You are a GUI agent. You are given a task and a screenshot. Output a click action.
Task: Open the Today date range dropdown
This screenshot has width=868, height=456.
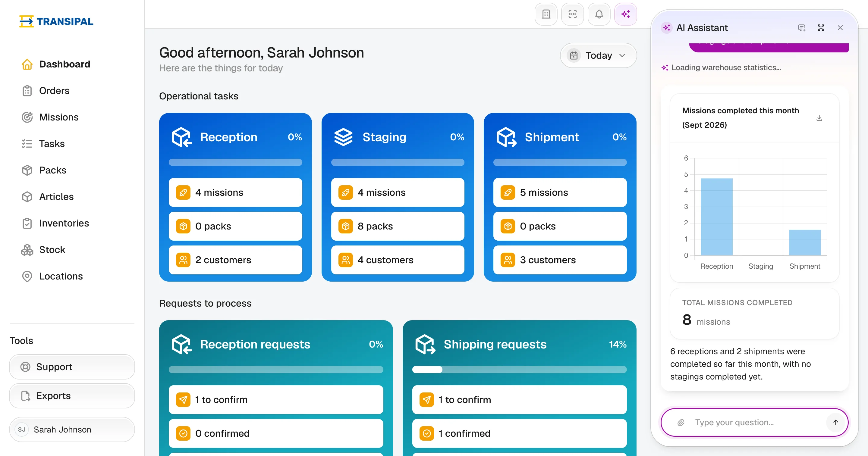pyautogui.click(x=598, y=55)
